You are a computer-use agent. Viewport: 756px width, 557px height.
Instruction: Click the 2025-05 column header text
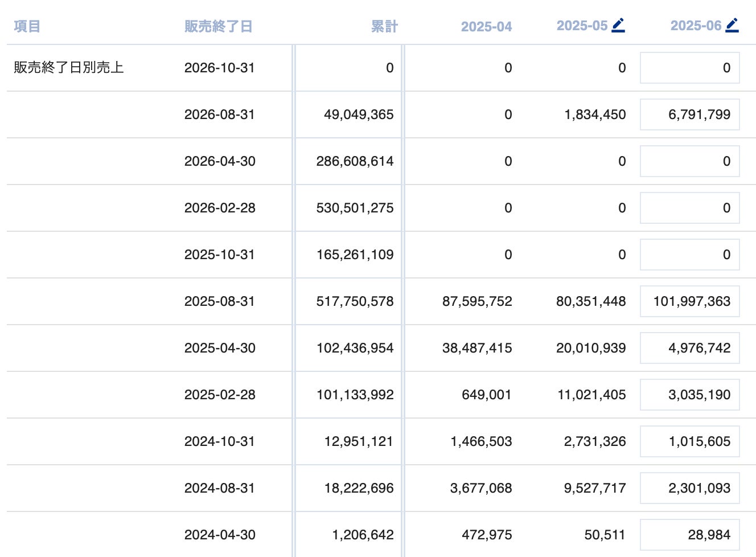tap(582, 26)
